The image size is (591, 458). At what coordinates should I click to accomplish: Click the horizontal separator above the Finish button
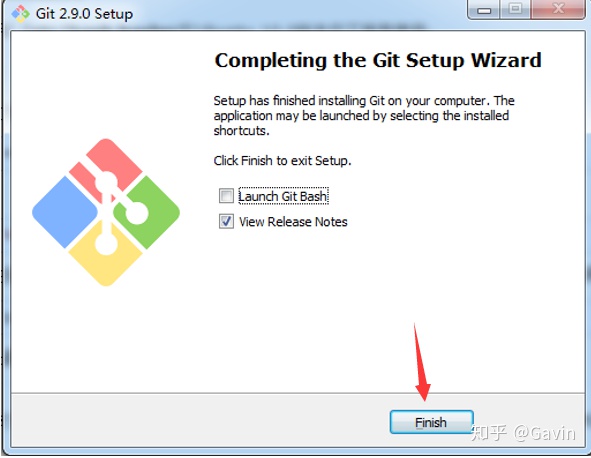click(x=298, y=393)
